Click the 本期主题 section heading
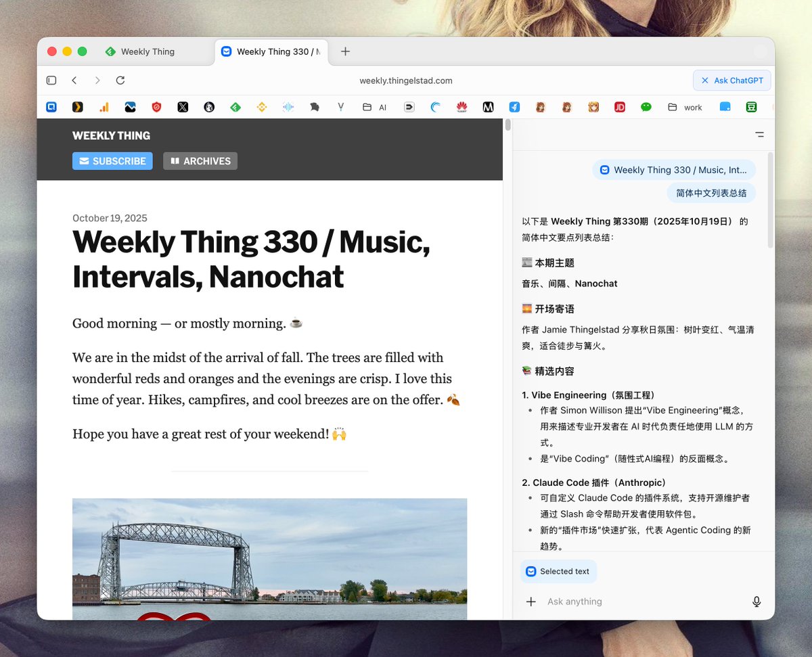Screen dimensions: 812x657 (548, 263)
